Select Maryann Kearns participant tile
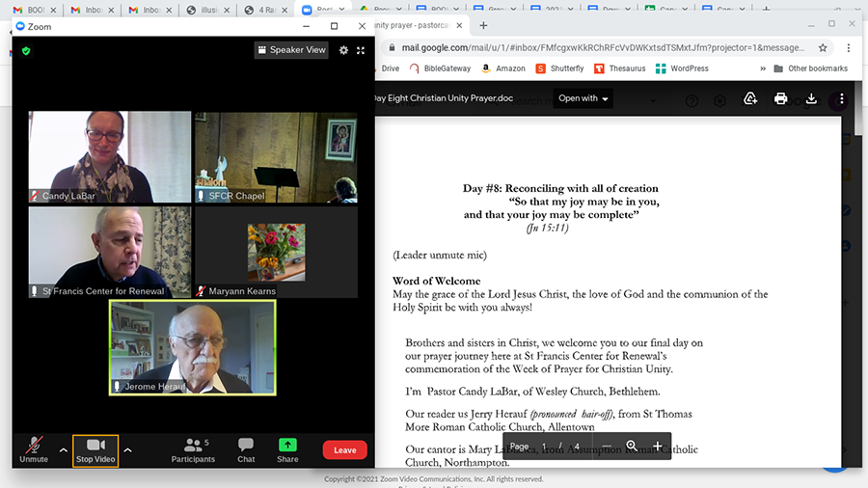868x488 pixels. click(x=276, y=253)
